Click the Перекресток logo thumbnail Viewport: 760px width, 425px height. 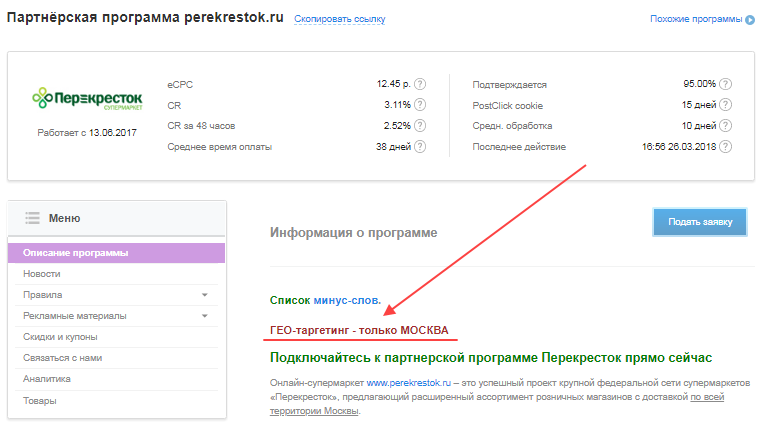87,98
